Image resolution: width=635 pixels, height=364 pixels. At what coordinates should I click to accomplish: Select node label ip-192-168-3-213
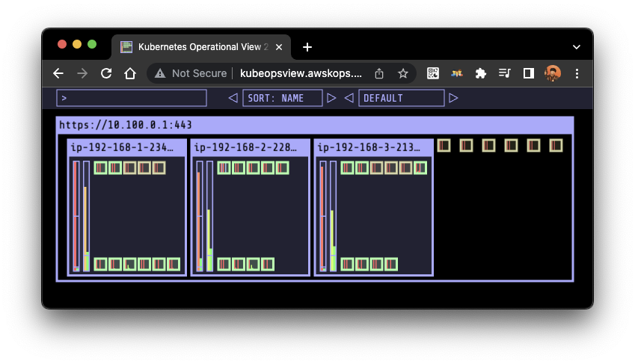point(369,147)
